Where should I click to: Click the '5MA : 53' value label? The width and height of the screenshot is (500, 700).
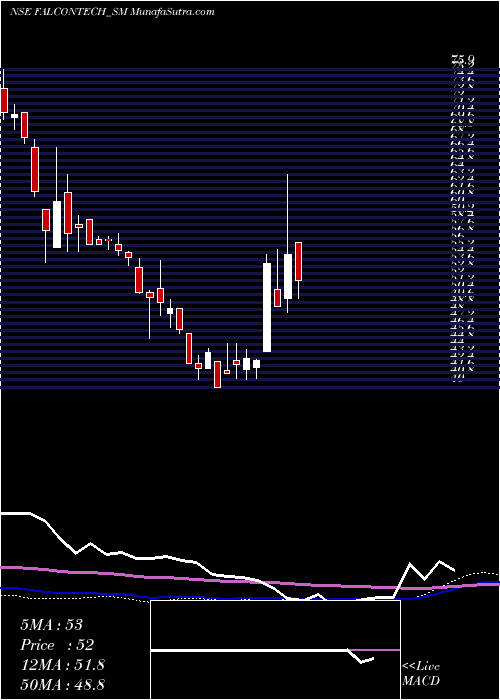point(51,625)
